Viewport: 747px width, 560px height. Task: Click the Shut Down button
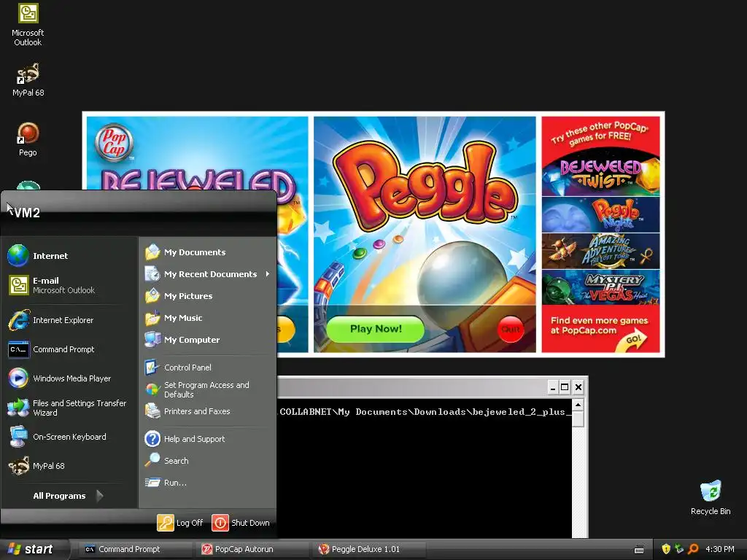241,522
